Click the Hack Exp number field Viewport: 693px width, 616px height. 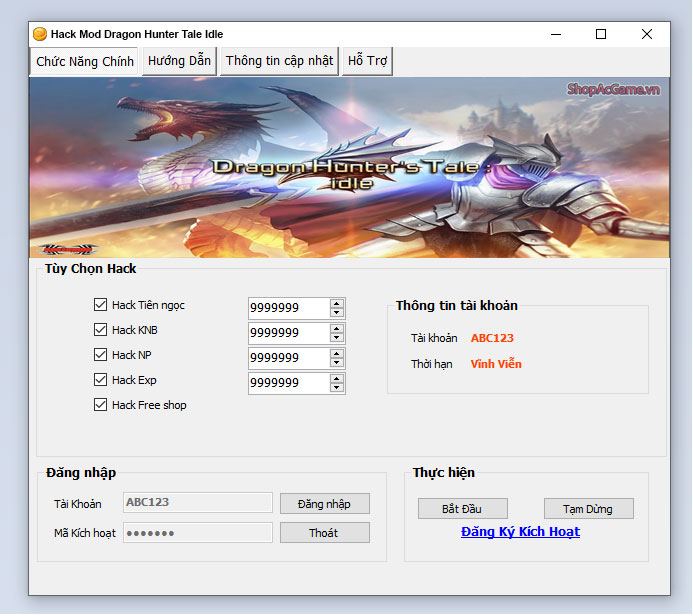coord(289,383)
